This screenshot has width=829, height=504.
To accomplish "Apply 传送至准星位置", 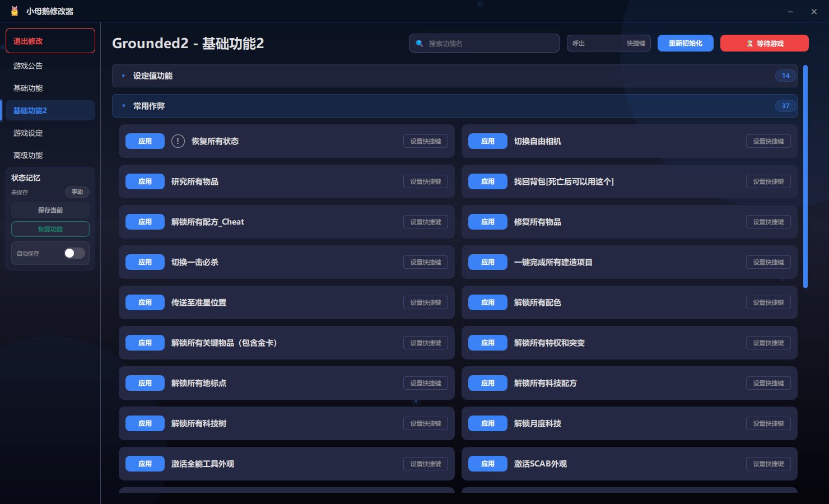I will 145,302.
